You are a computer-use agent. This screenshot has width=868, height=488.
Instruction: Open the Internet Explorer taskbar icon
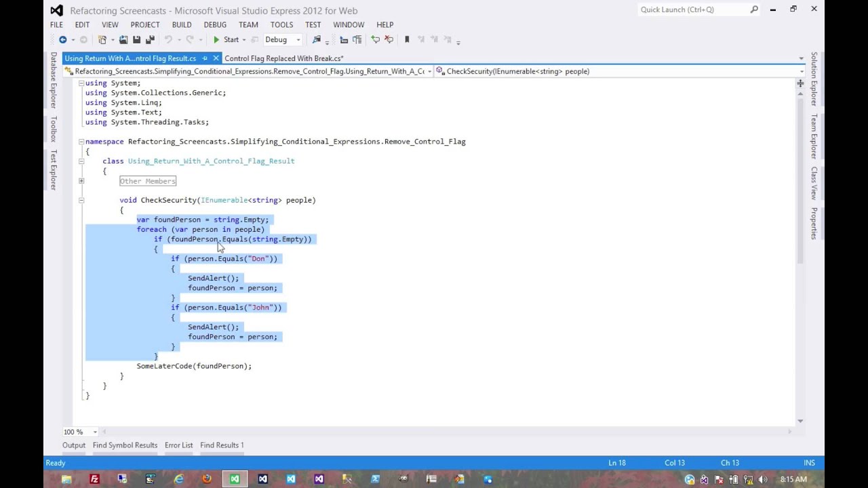178,479
